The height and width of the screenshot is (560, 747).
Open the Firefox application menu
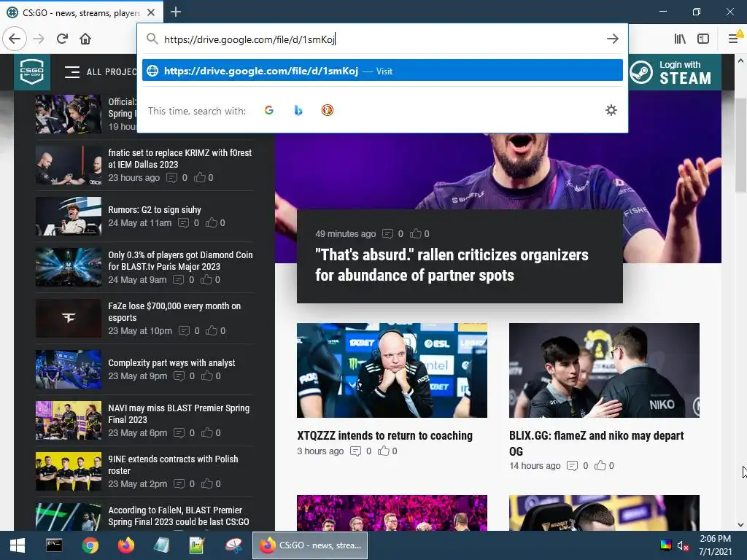coord(734,39)
